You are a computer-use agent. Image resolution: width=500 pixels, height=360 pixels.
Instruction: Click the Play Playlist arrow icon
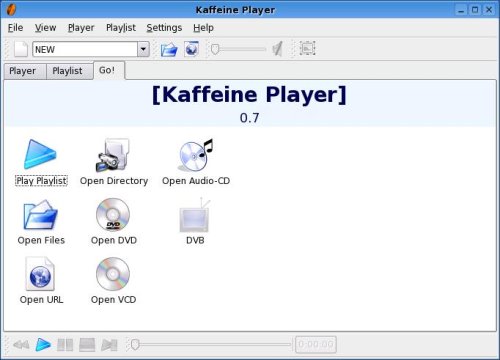click(40, 154)
